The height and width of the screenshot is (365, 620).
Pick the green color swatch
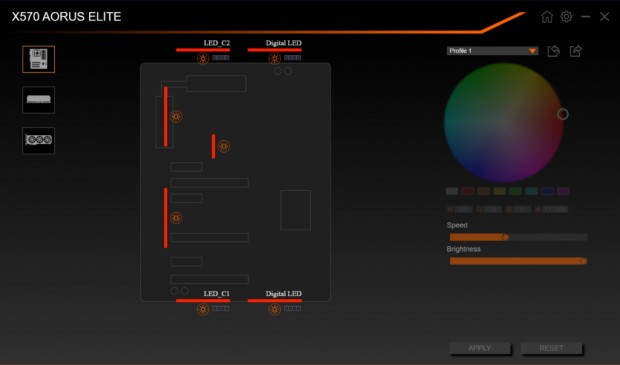(516, 191)
